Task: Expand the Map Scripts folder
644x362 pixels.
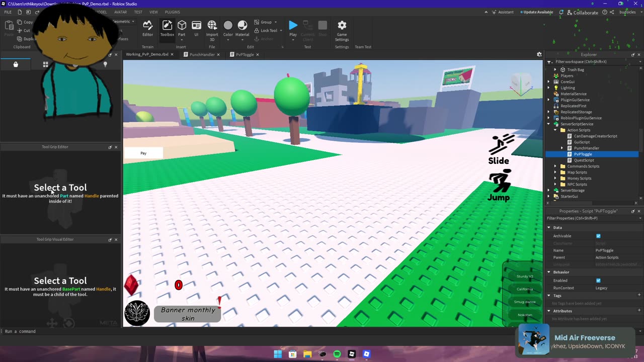Action: tap(555, 172)
